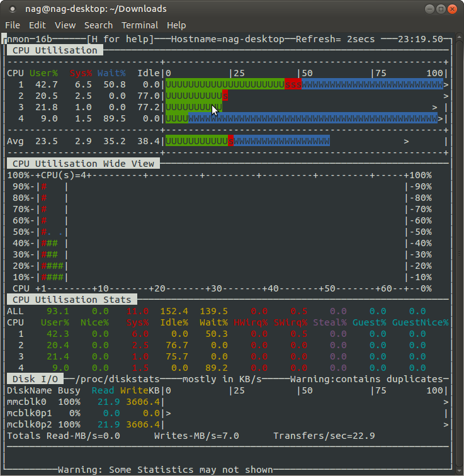Open the Help menu

tap(176, 25)
